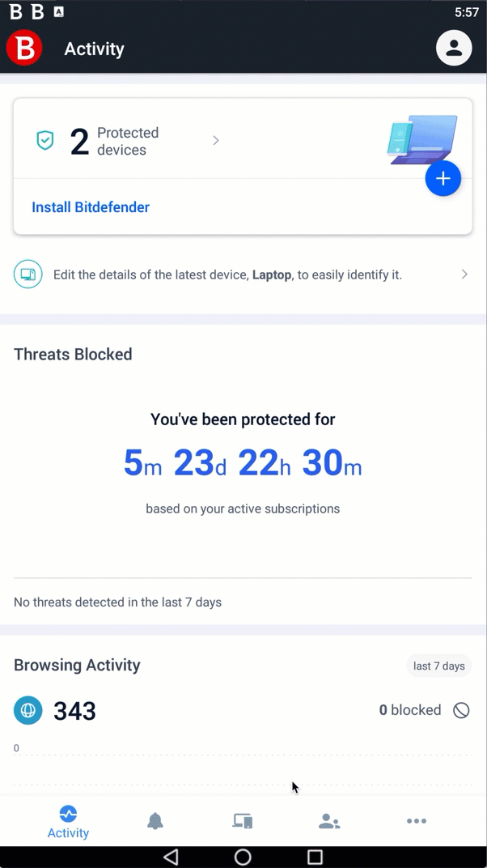Click the Install Bitdefender link
This screenshot has width=487, height=868.
click(x=90, y=207)
